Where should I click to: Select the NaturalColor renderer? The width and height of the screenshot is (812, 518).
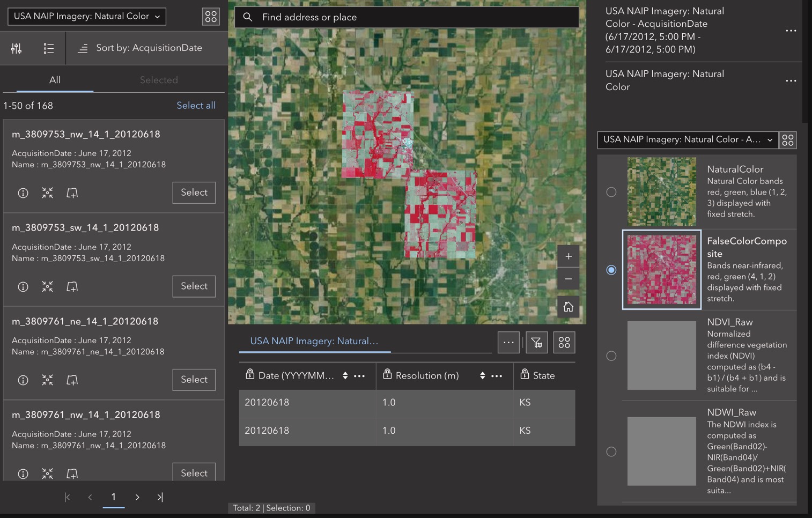(611, 191)
